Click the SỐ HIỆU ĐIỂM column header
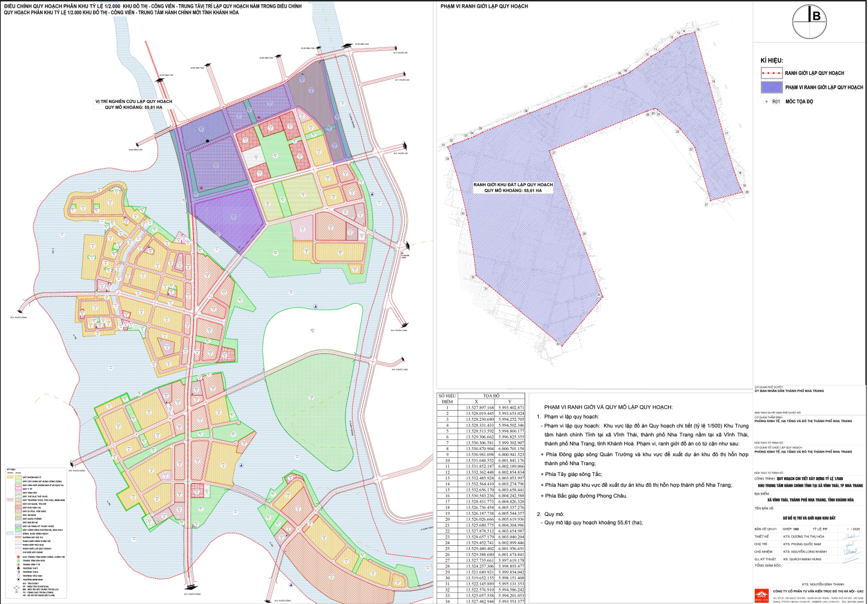This screenshot has height=604, width=868. (447, 399)
